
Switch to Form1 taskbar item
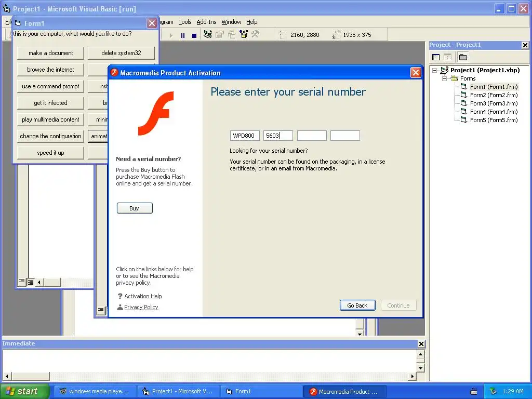(x=261, y=392)
